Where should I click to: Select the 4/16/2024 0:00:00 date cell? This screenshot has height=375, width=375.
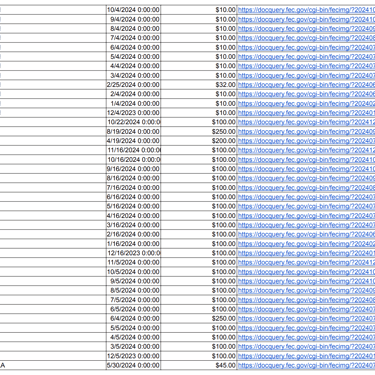pyautogui.click(x=133, y=216)
